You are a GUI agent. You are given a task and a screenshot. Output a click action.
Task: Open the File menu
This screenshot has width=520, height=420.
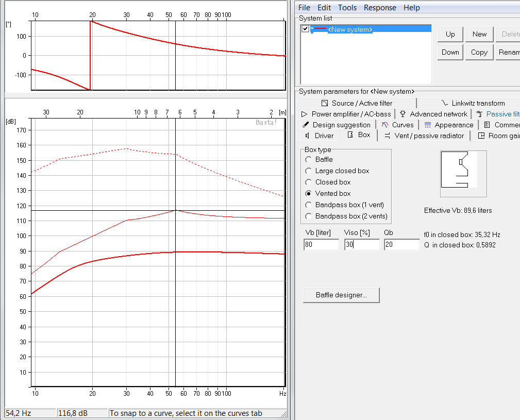304,8
